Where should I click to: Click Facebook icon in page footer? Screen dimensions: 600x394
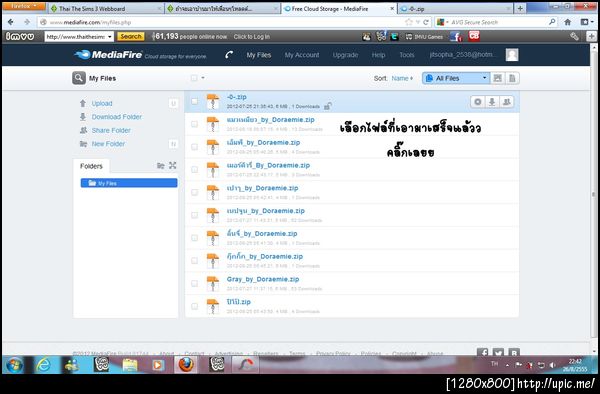tap(483, 352)
